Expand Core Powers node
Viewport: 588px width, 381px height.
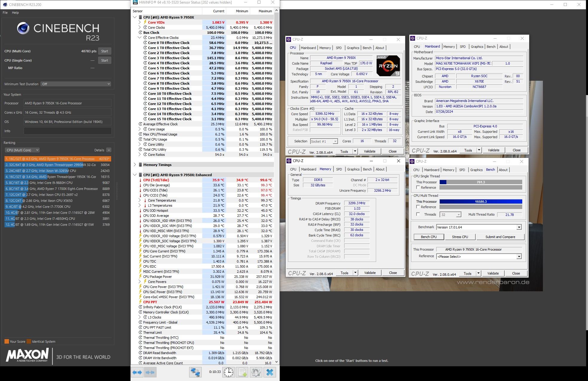point(140,282)
